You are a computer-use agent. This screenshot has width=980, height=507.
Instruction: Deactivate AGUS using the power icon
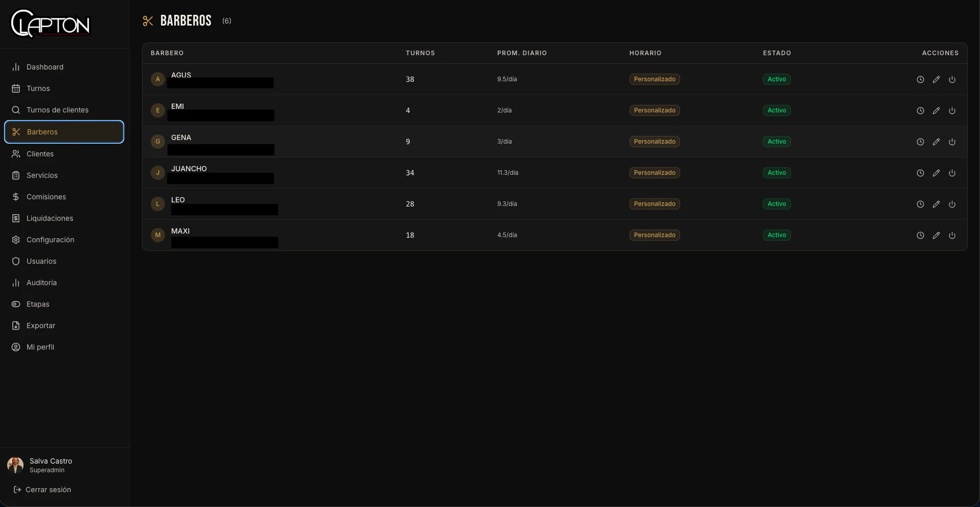click(952, 80)
